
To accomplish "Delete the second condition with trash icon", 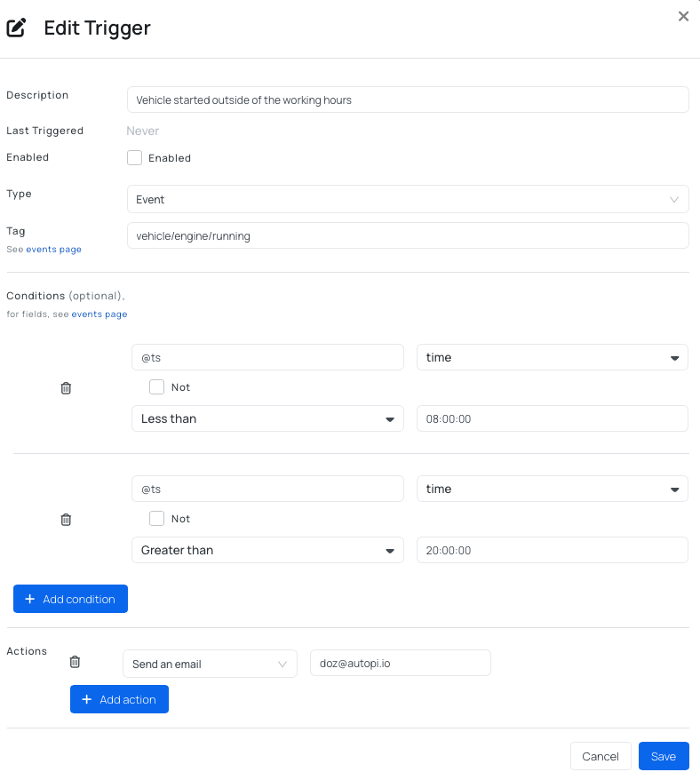I will coord(66,520).
